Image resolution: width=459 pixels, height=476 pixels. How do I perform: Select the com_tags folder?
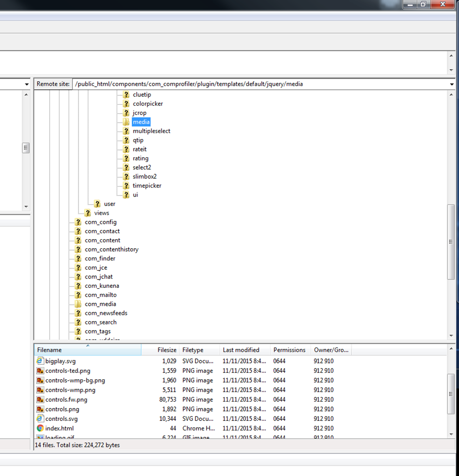pos(97,332)
